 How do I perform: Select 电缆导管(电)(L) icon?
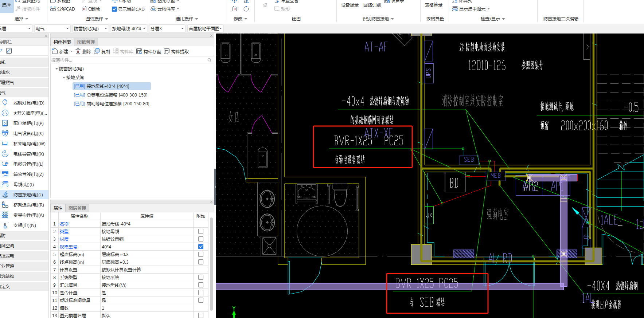pyautogui.click(x=5, y=164)
